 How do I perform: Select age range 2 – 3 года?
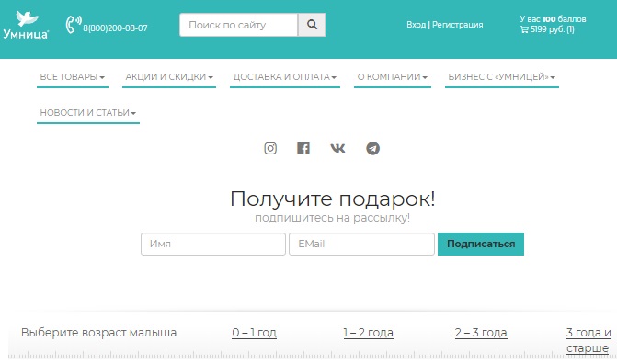[x=481, y=333]
